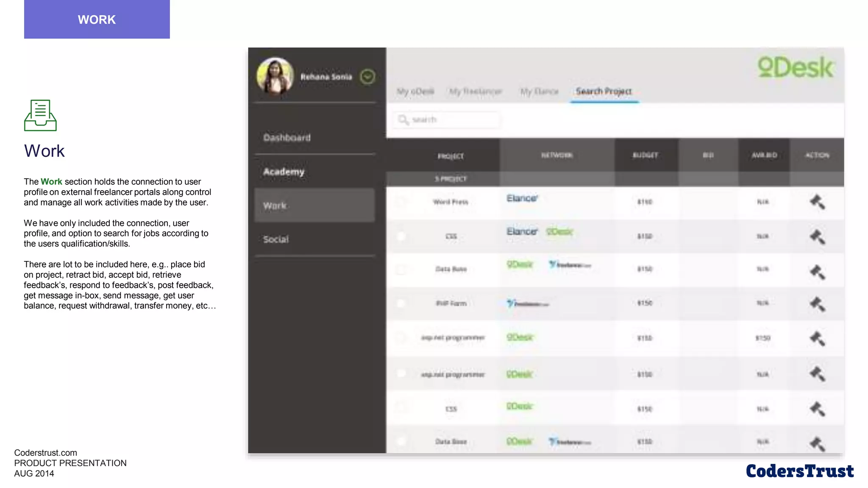Click the purple WORK slide title
This screenshot has width=868, height=488.
coord(97,19)
